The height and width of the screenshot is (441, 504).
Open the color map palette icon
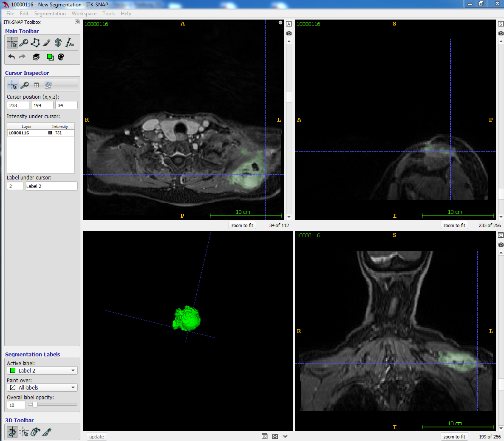coord(61,57)
